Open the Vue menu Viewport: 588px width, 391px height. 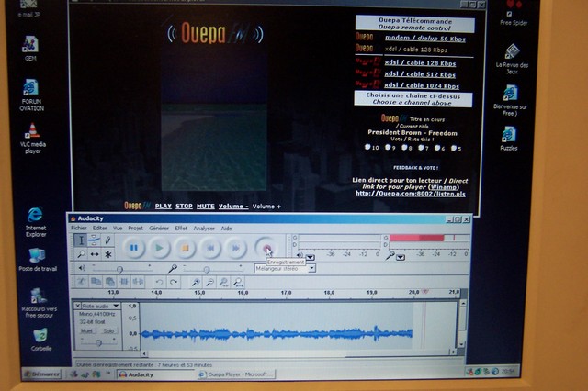(118, 228)
